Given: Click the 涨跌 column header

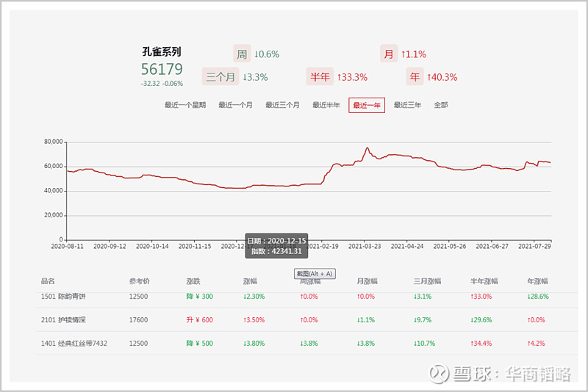Looking at the screenshot, I should click(193, 281).
